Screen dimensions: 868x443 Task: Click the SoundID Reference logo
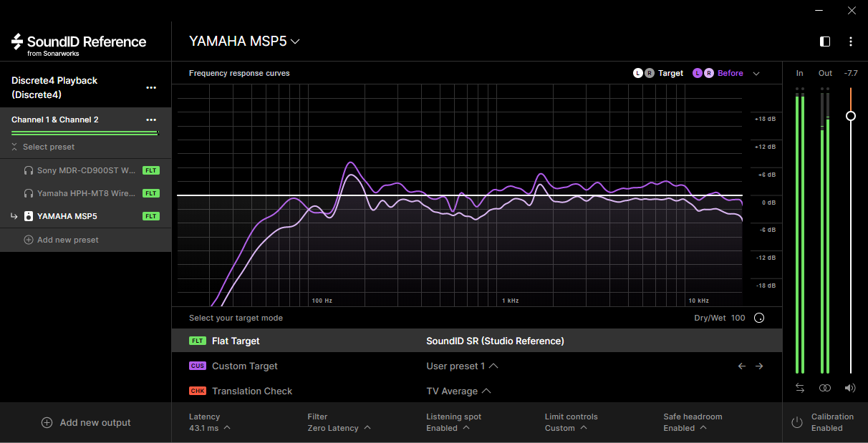(79, 43)
